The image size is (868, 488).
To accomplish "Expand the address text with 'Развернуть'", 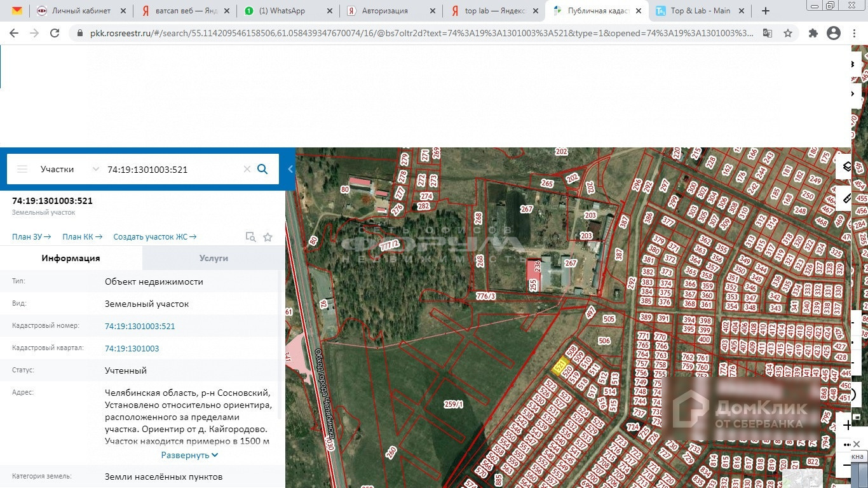I will 189,455.
